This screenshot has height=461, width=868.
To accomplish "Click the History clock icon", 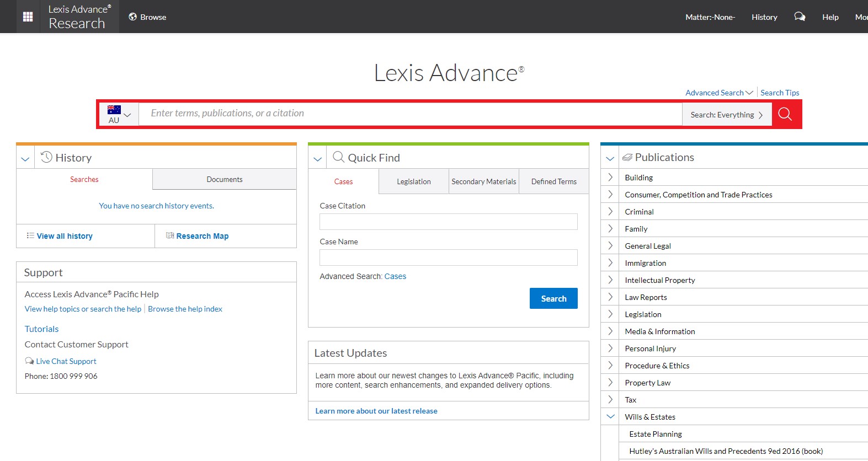I will 46,157.
